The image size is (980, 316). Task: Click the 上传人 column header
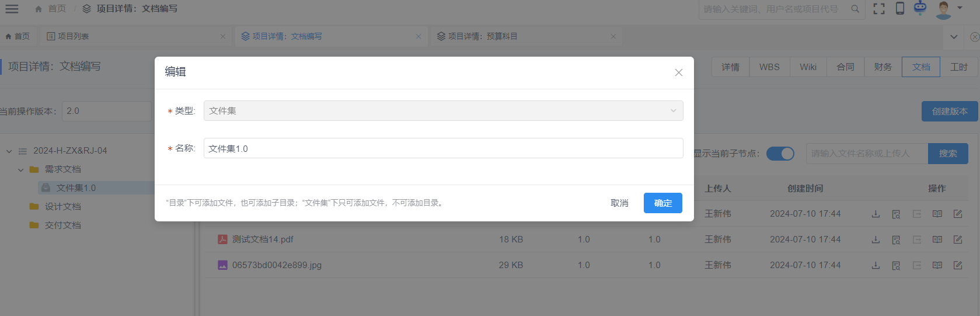click(x=717, y=189)
